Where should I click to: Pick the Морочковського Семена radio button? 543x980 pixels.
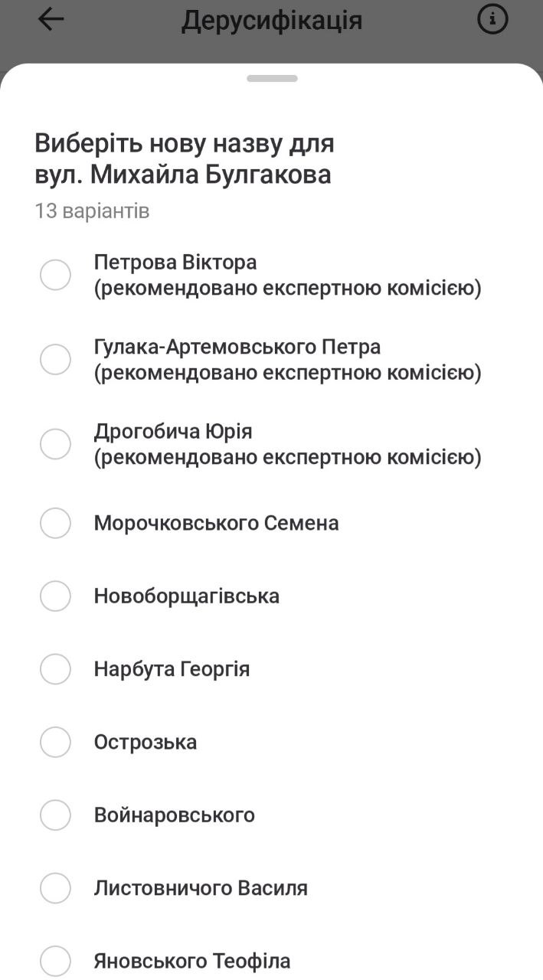tap(55, 523)
